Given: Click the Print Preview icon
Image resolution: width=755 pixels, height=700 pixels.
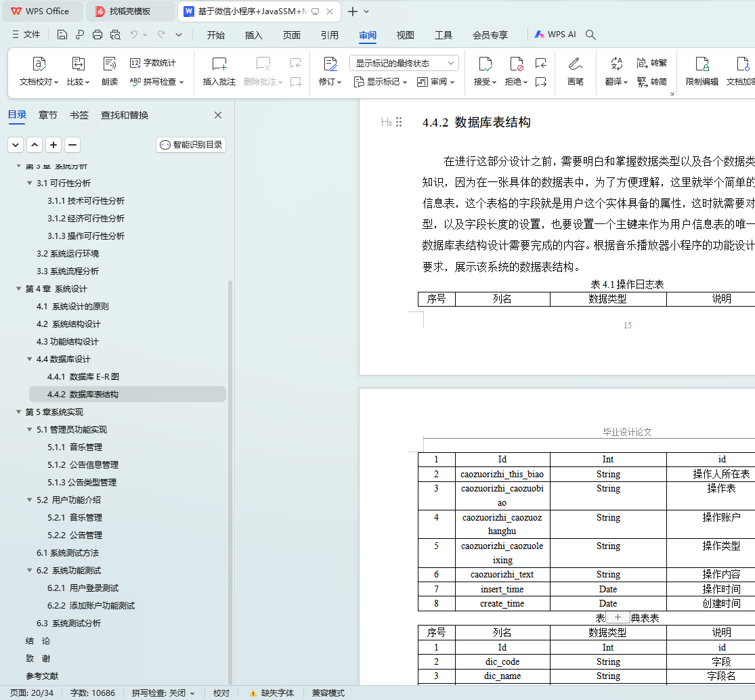Looking at the screenshot, I should (x=115, y=35).
